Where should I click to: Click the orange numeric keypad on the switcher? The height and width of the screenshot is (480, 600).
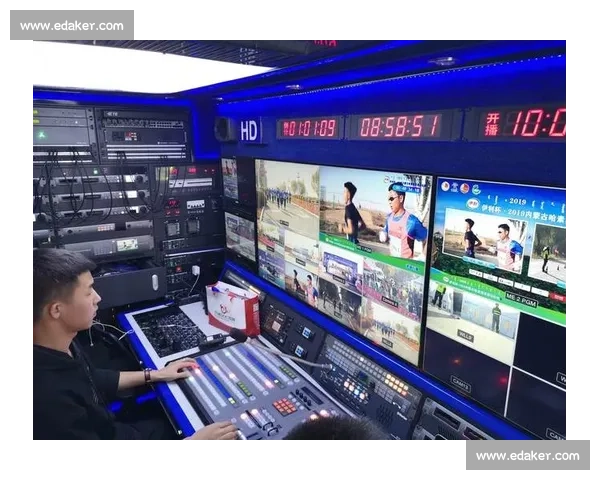[285, 406]
